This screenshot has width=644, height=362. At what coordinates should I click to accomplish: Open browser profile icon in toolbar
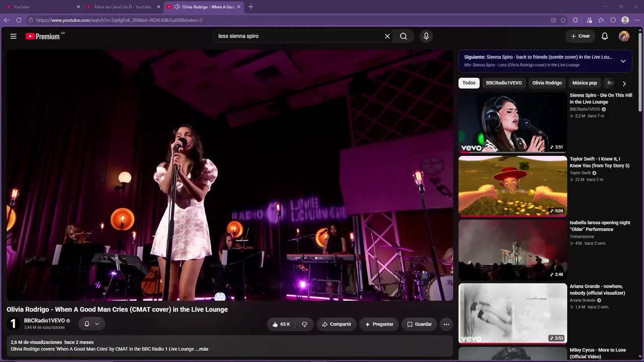click(x=625, y=20)
